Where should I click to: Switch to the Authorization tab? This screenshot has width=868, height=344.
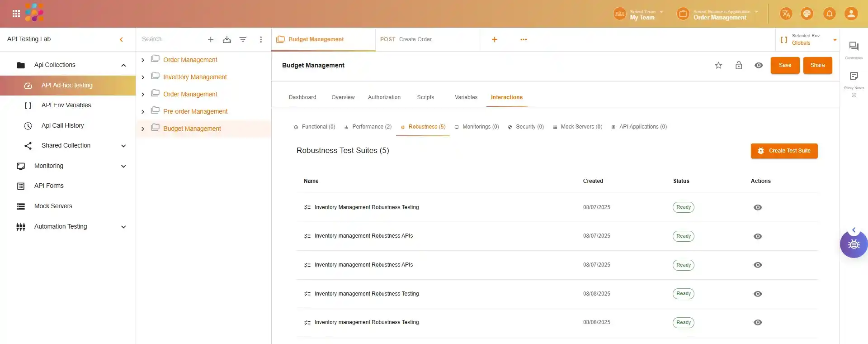384,97
